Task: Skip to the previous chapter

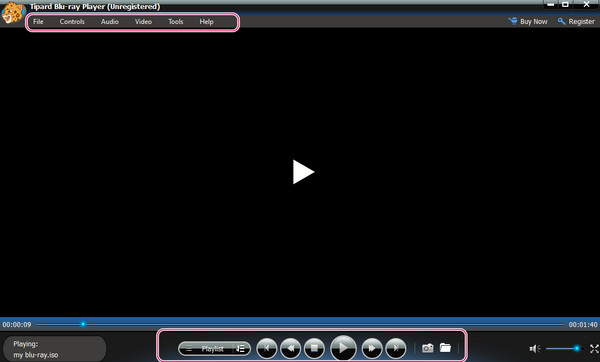Action: [267, 348]
